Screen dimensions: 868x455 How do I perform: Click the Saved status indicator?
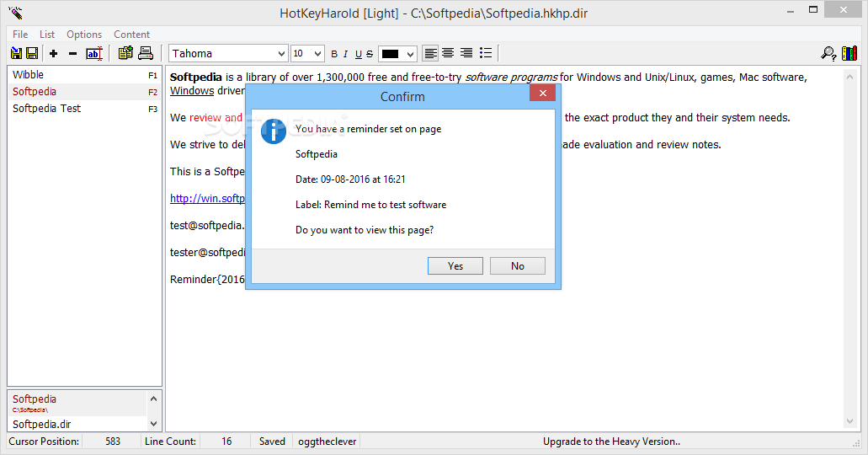click(x=272, y=442)
